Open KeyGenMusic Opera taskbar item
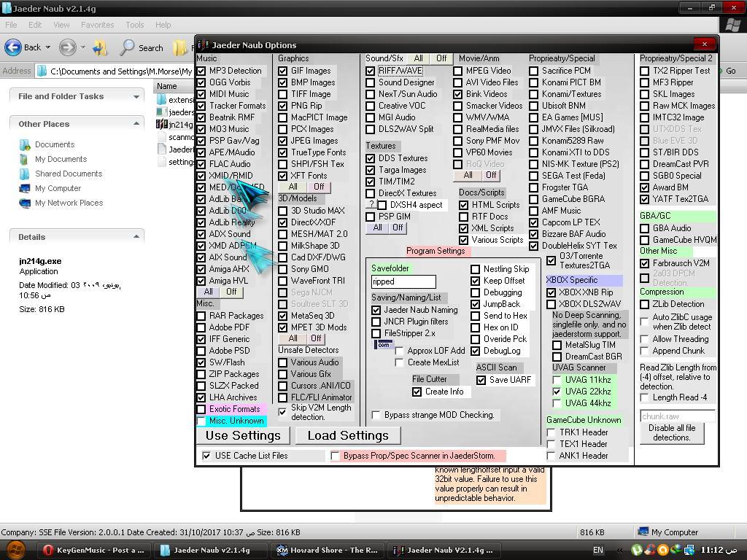Viewport: 747px width, 560px height. point(93,550)
